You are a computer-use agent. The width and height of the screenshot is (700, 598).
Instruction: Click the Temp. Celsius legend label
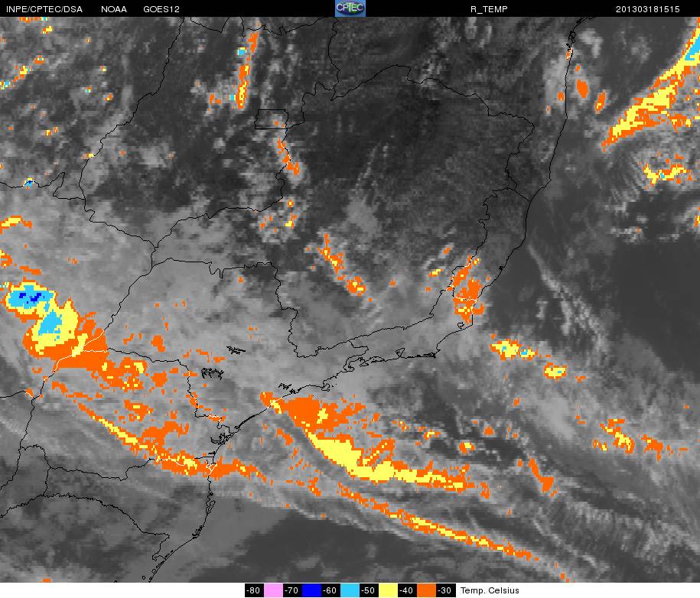(490, 590)
